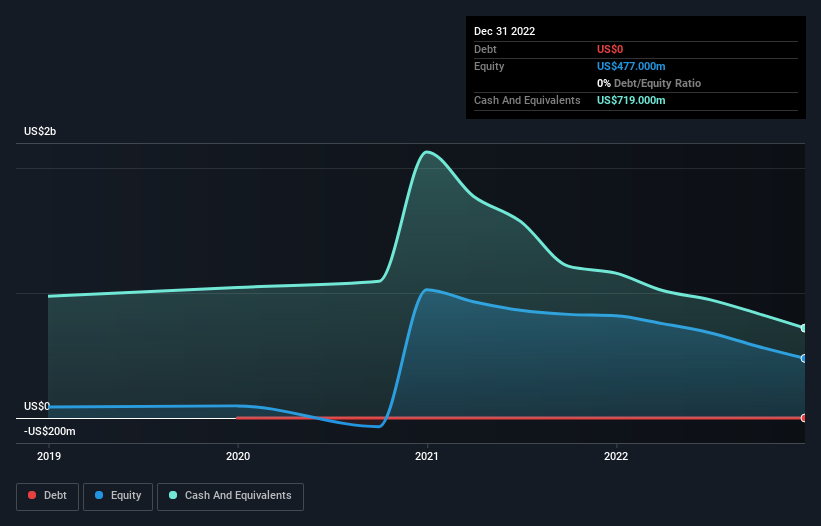
Task: Click the red US$0 debt value
Action: click(610, 49)
